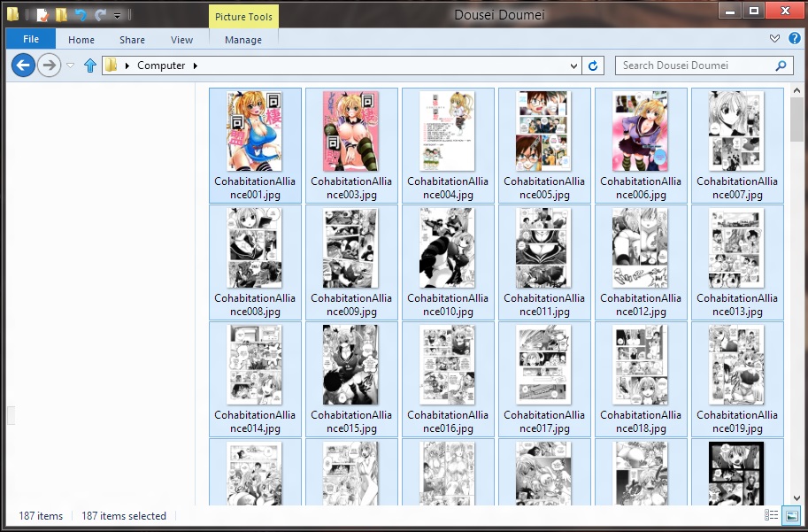Click the Undo arrow in the title bar
This screenshot has width=808, height=532.
(81, 15)
